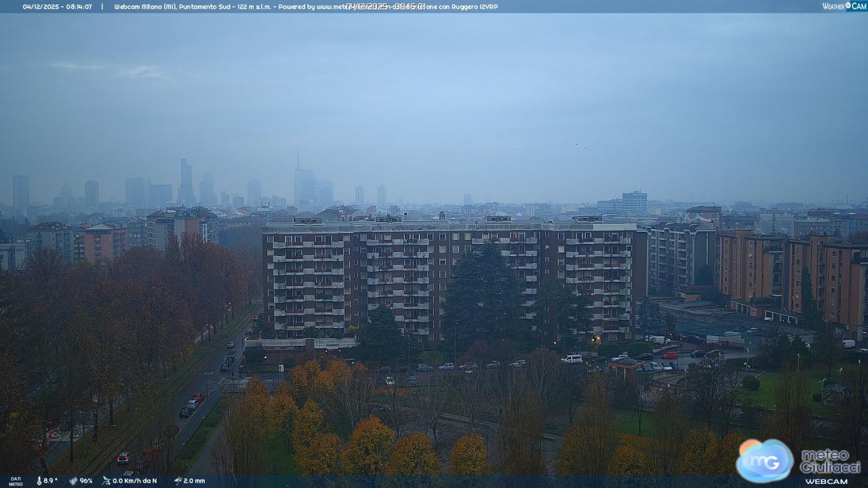This screenshot has height=488, width=868.
Task: Click the large central brown apartment building
Action: click(448, 278)
